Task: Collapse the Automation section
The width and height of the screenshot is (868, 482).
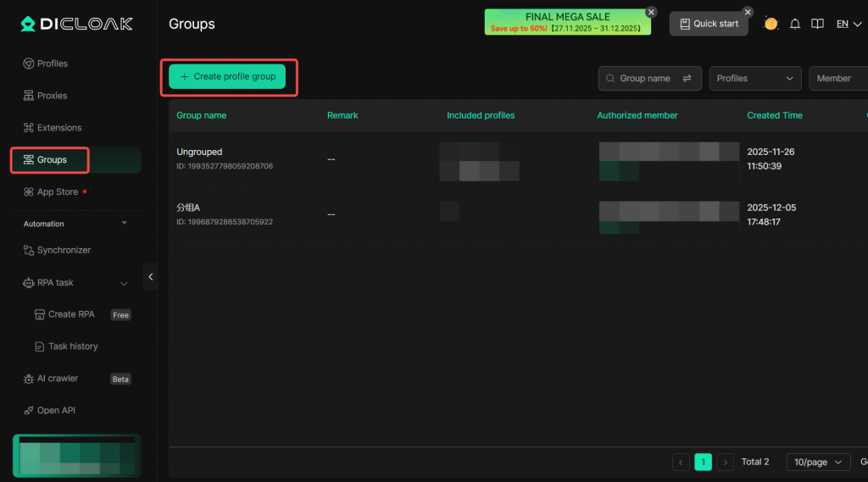Action: pos(125,224)
